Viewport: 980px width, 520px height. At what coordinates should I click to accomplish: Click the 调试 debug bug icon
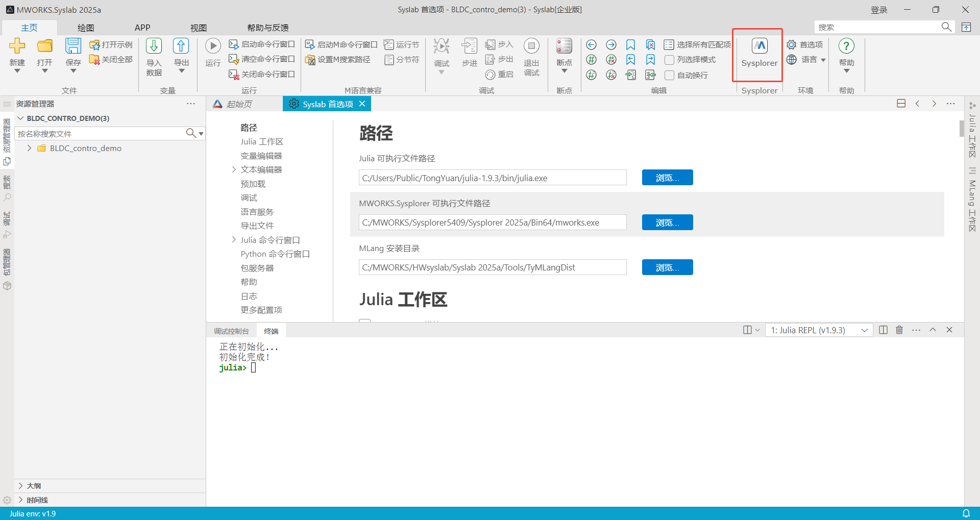pos(442,46)
